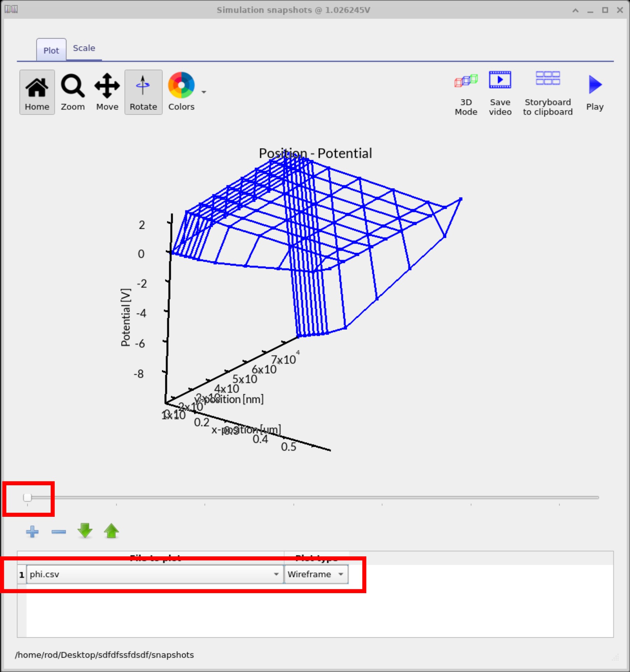Select the Move tool
This screenshot has width=630, height=672.
click(x=107, y=92)
